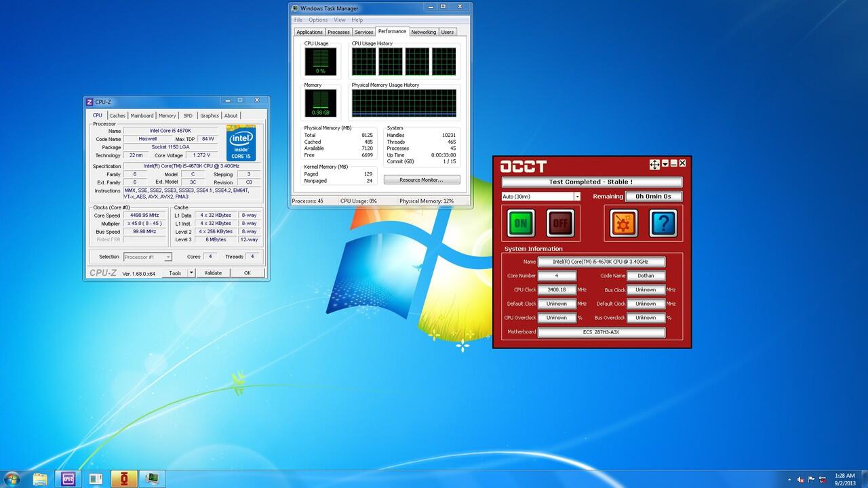
Task: Click the small down-arrow icon in OCCT title area
Action: [x=665, y=163]
